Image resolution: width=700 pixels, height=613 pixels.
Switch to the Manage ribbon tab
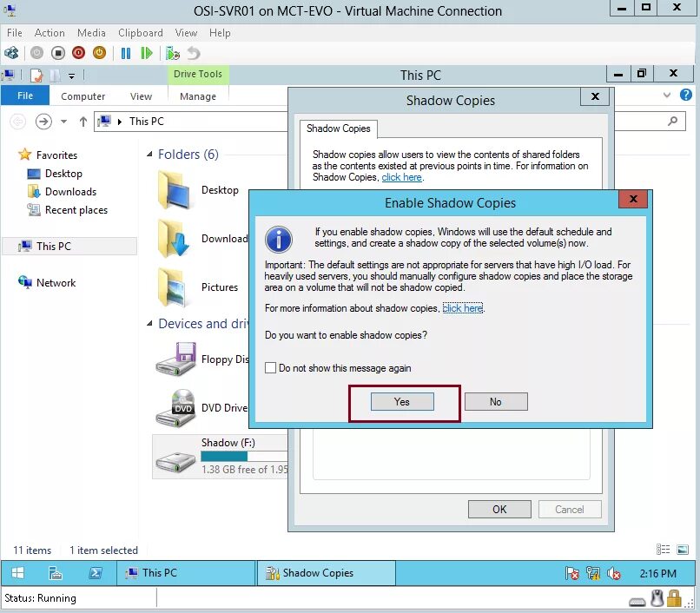198,96
